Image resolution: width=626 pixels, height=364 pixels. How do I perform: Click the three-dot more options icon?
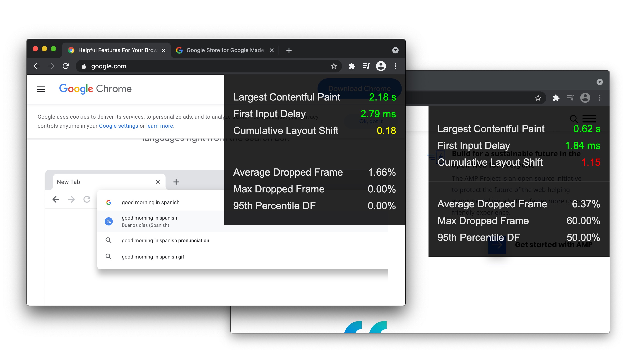click(x=395, y=66)
